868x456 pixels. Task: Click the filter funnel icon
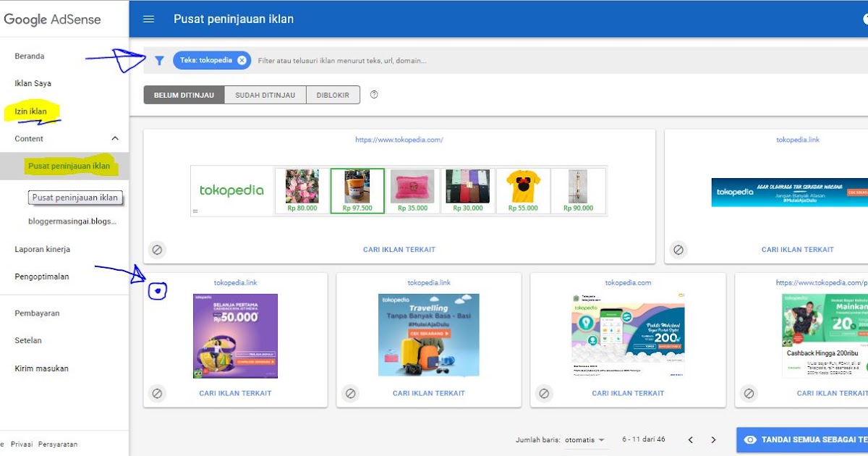[x=160, y=60]
